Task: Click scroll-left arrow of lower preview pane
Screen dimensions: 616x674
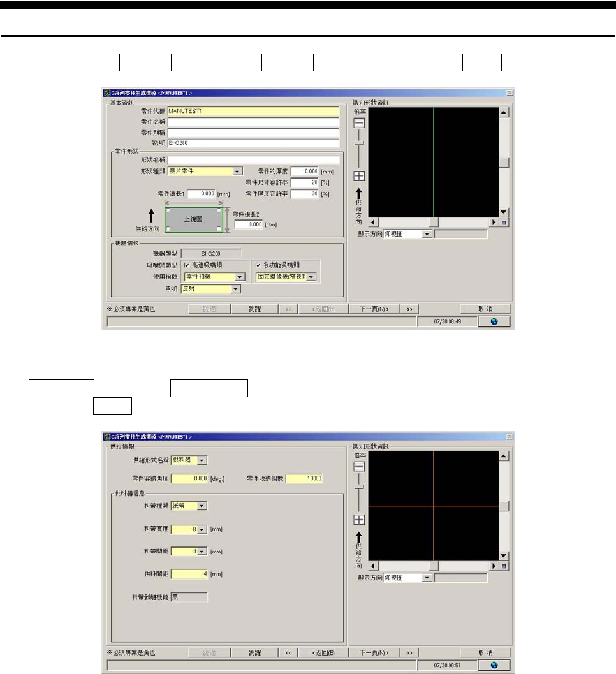Action: [372, 566]
